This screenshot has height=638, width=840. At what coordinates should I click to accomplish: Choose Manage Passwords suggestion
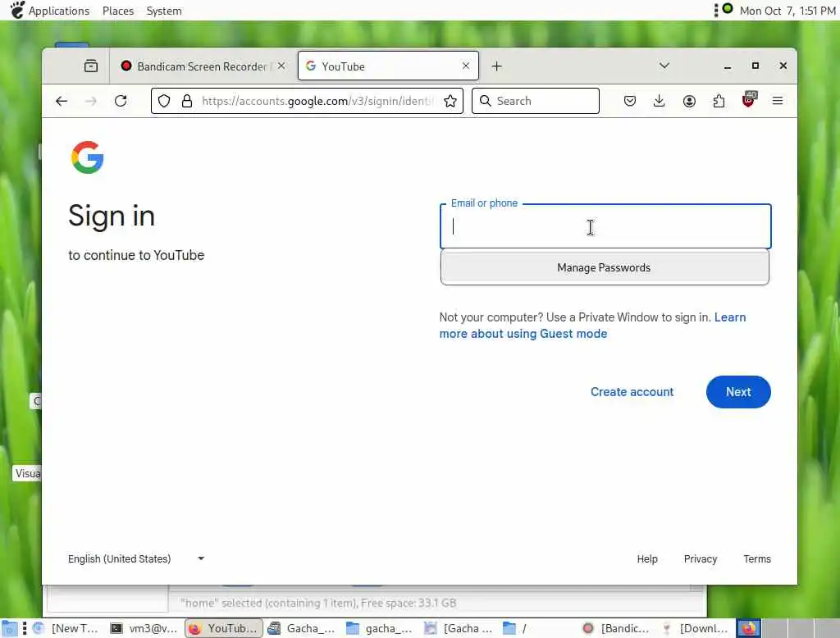[605, 267]
